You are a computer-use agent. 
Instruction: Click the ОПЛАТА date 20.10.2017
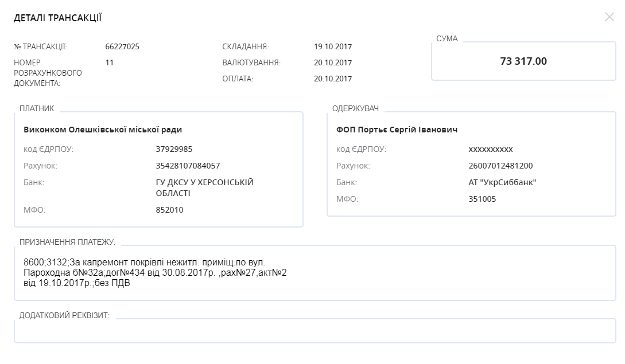[x=333, y=79]
